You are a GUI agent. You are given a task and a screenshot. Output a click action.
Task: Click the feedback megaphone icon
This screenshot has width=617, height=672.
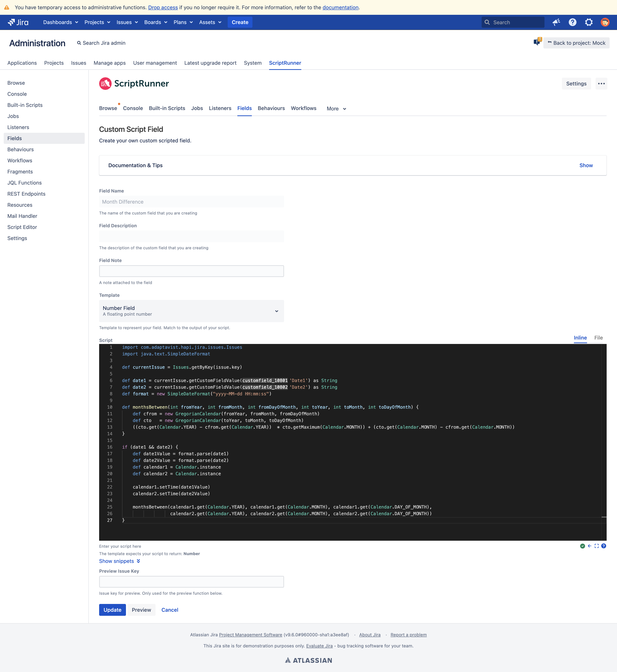click(x=556, y=22)
